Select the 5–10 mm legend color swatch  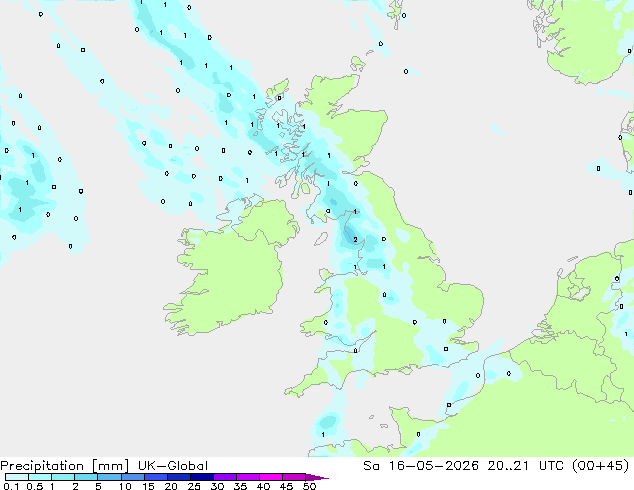[109, 477]
